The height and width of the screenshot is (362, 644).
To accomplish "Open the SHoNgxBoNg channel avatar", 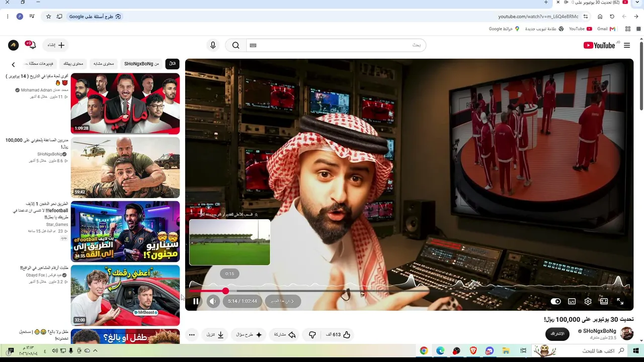I will click(x=627, y=334).
